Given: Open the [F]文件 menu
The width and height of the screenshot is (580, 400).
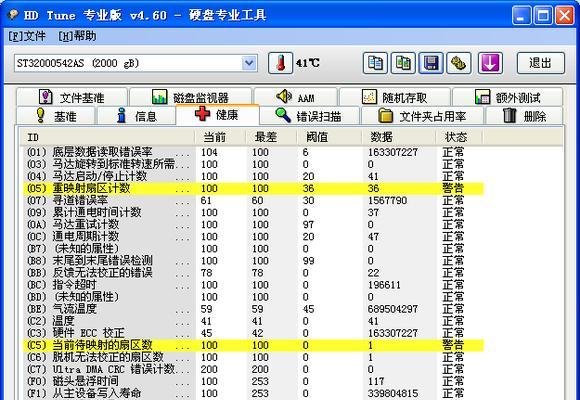Looking at the screenshot, I should point(27,36).
